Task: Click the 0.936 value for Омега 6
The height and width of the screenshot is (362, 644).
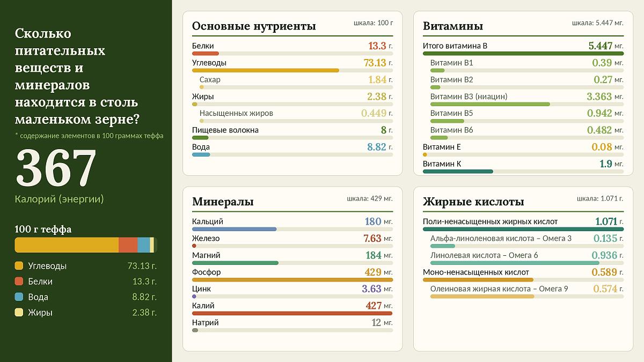Action: 604,255
